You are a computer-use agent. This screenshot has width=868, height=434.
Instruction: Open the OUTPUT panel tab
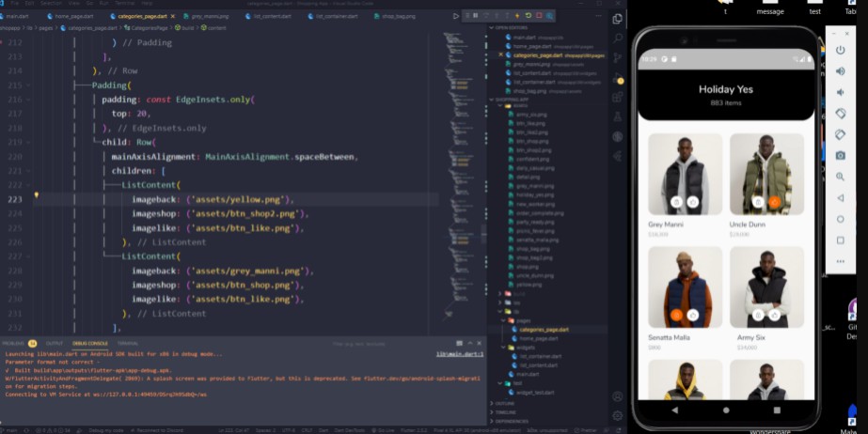tap(55, 343)
